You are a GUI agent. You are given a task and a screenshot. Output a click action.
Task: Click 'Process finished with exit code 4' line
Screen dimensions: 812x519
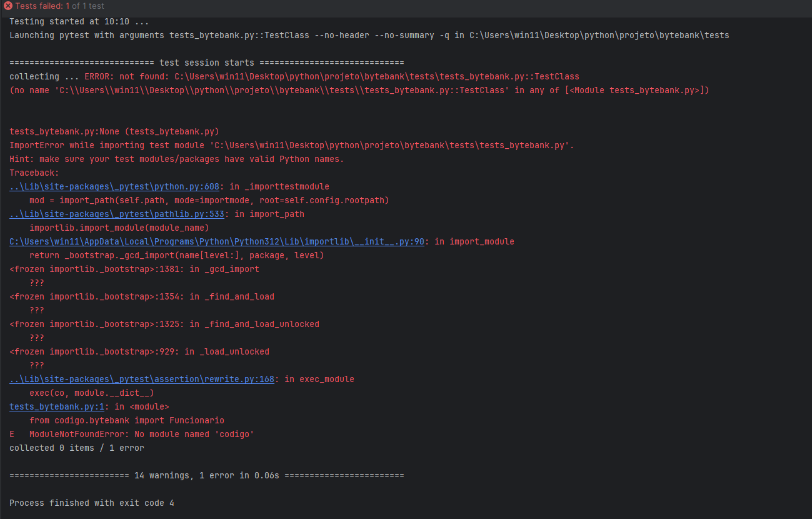pos(92,503)
